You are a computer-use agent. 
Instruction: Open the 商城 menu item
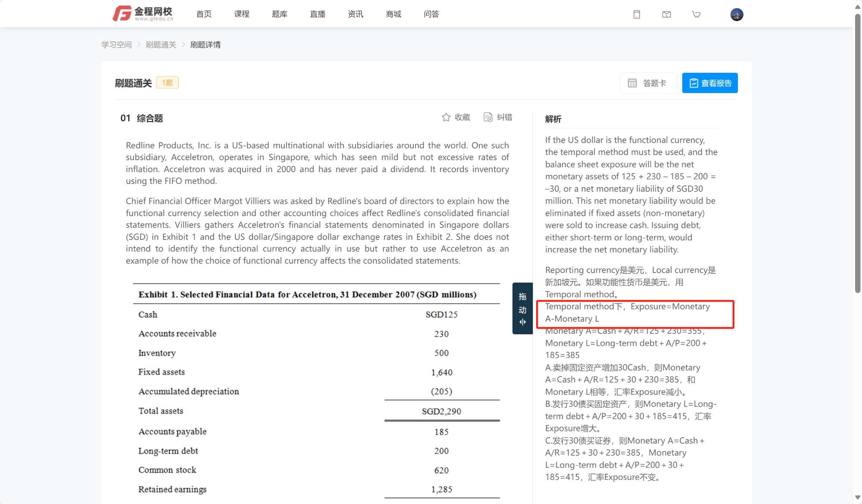tap(394, 14)
